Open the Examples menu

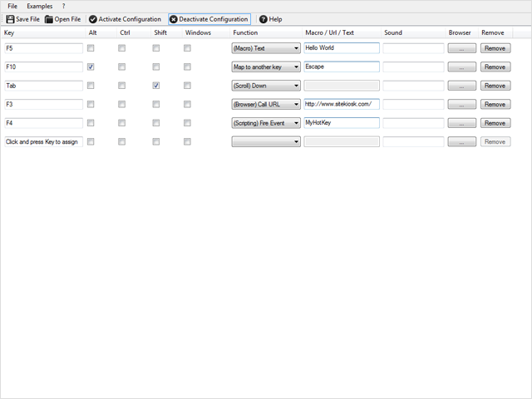click(39, 6)
